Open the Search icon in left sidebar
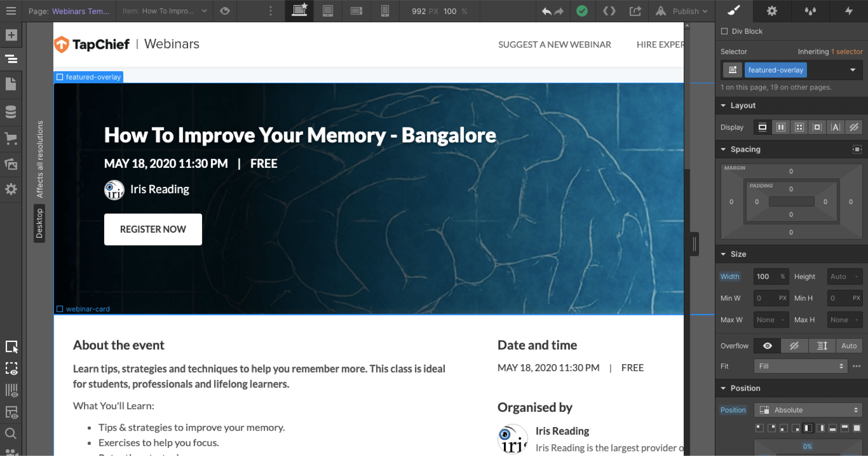 point(11,433)
